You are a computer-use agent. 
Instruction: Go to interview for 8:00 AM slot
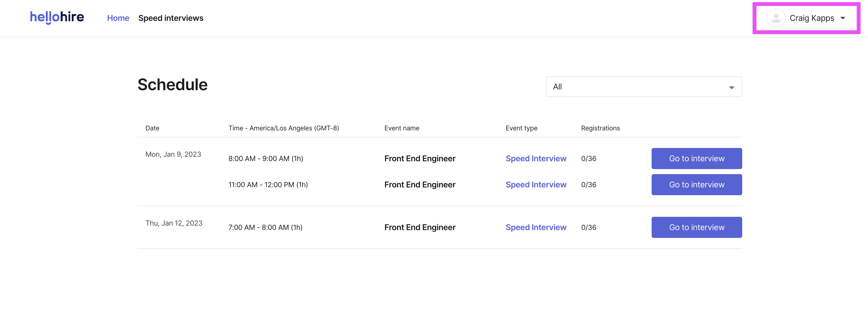click(696, 159)
